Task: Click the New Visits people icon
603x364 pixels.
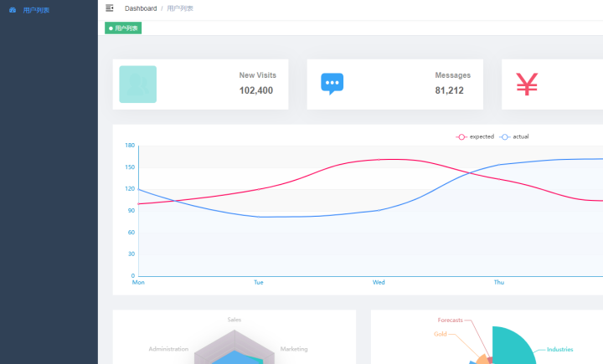Action: (137, 85)
